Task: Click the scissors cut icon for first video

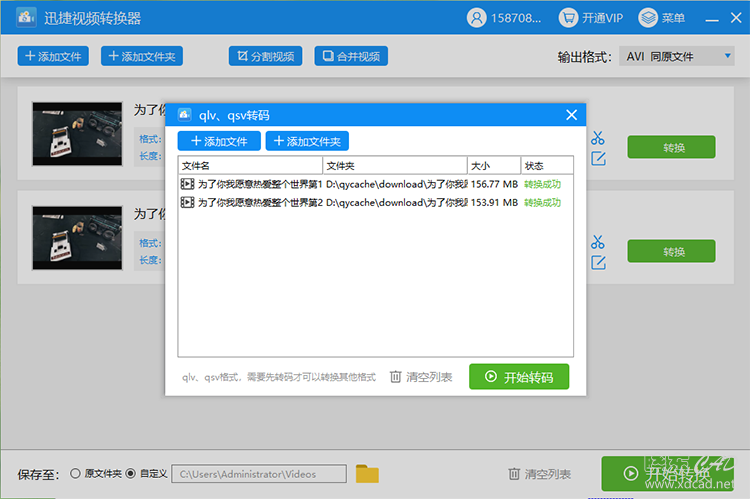Action: [598, 138]
